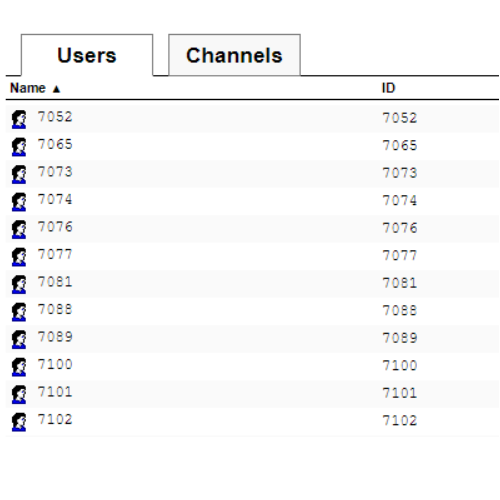Click ID cell 7089
The image size is (500, 500).
[400, 338]
